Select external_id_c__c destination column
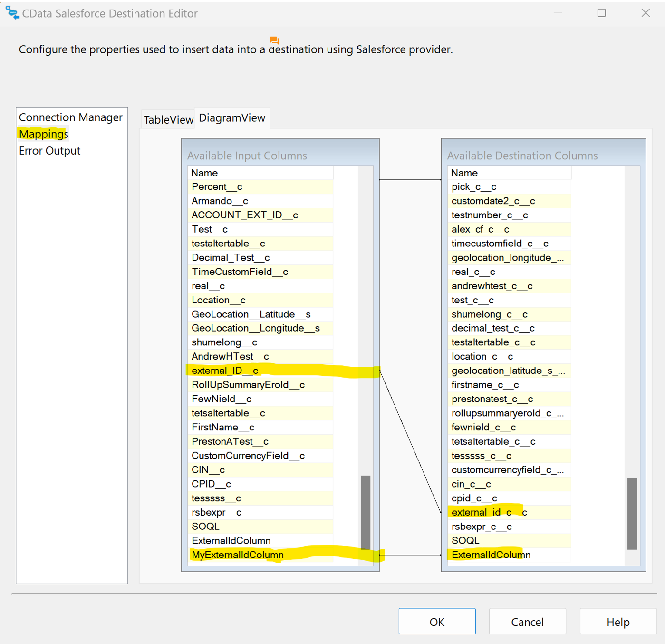665x644 pixels. click(489, 512)
